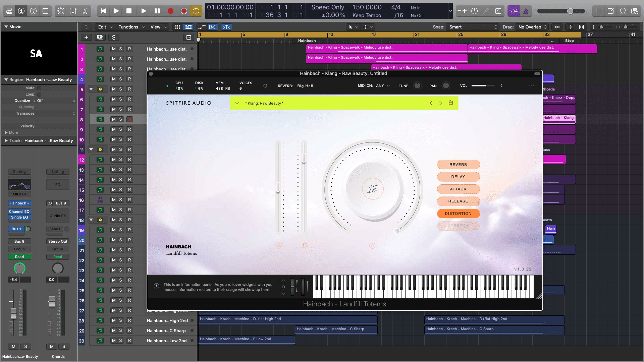The height and width of the screenshot is (362, 644).
Task: Open the View menu in tracks area
Action: coord(159,27)
